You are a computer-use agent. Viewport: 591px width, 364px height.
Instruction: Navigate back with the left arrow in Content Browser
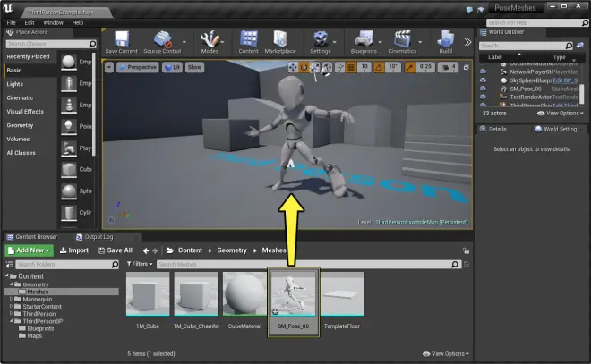(x=146, y=250)
